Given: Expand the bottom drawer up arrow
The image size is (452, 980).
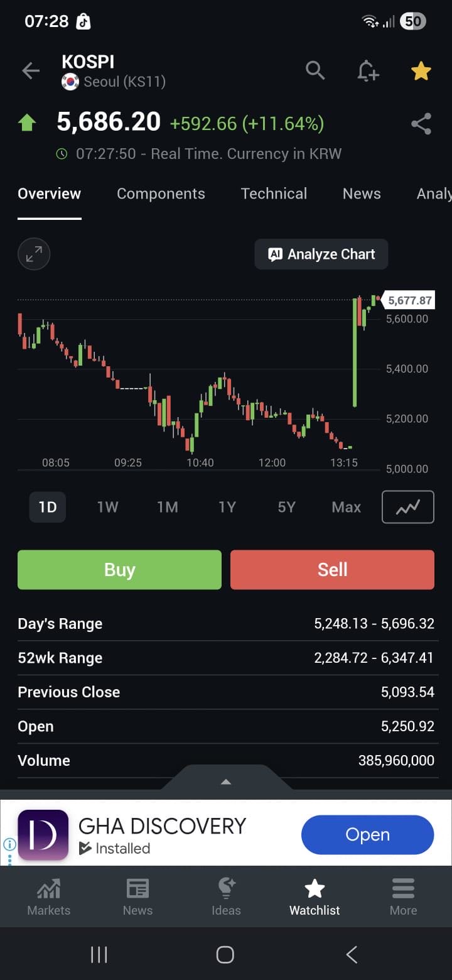Looking at the screenshot, I should pos(226,781).
